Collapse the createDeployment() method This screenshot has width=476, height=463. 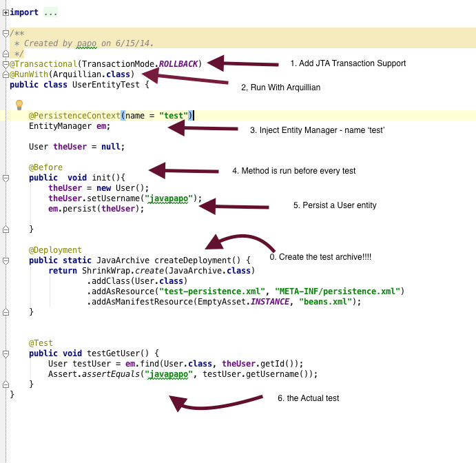point(6,260)
